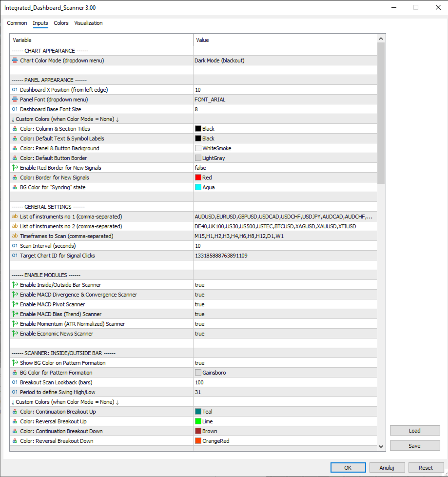The image size is (448, 477).
Task: Click the integer icon beside Dashboard Base Font Size
Action: [x=15, y=109]
